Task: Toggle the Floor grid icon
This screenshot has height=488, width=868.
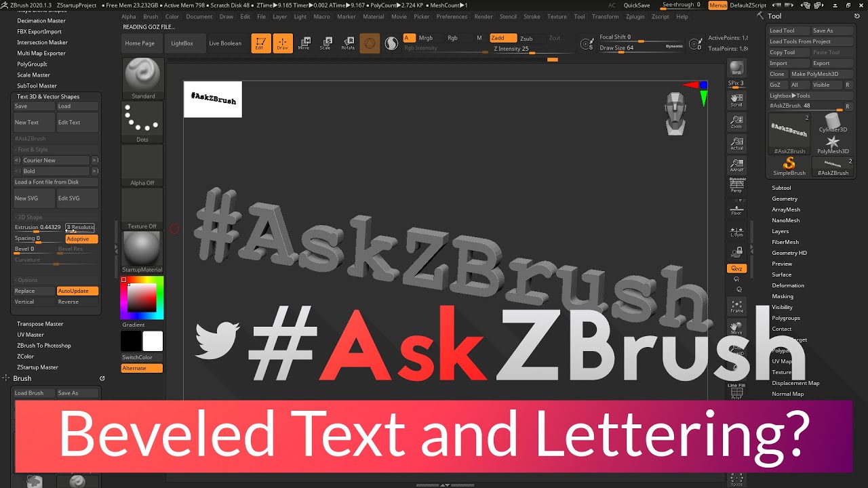Action: pyautogui.click(x=736, y=209)
